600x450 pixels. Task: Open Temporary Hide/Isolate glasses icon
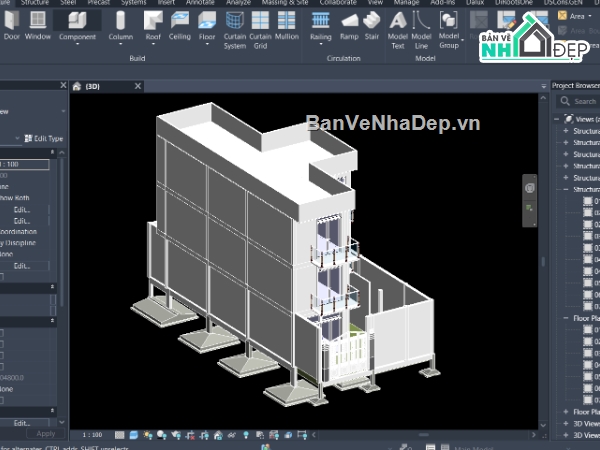(x=232, y=435)
